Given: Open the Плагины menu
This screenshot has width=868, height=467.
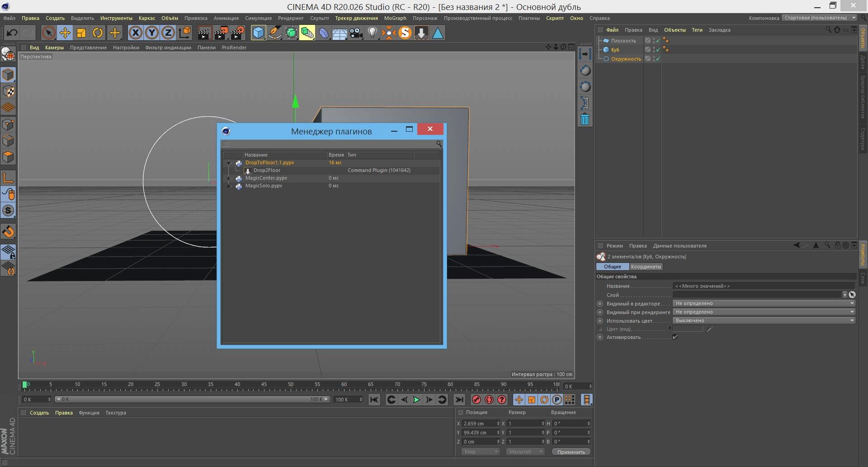Looking at the screenshot, I should (x=529, y=18).
